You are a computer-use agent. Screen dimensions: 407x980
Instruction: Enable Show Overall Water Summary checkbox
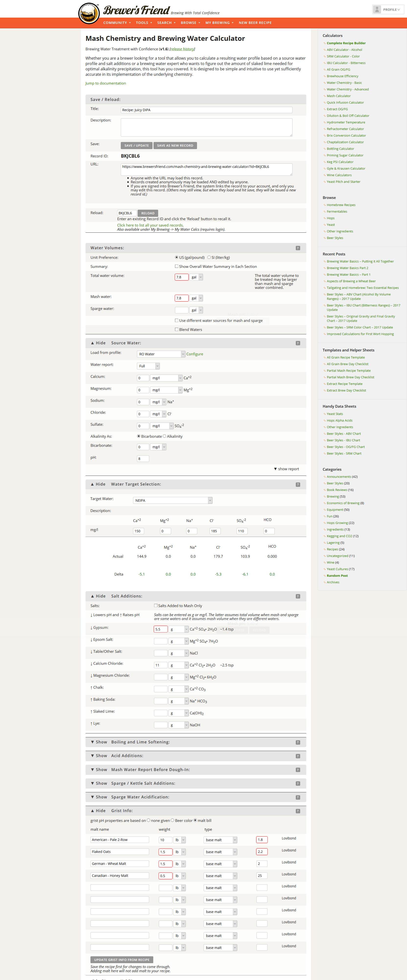point(176,266)
